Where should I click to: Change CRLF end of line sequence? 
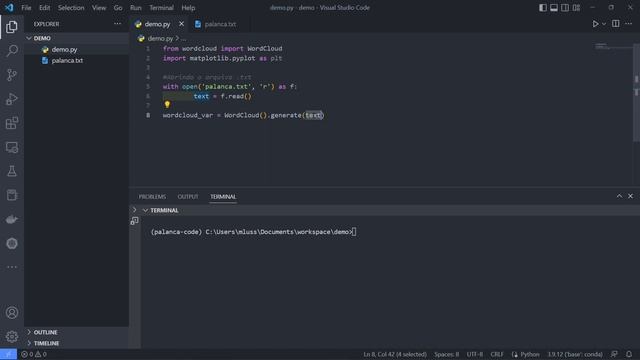(497, 354)
